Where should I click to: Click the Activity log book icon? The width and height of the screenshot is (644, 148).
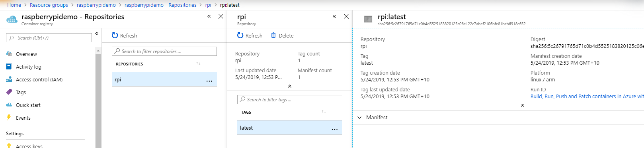9,67
